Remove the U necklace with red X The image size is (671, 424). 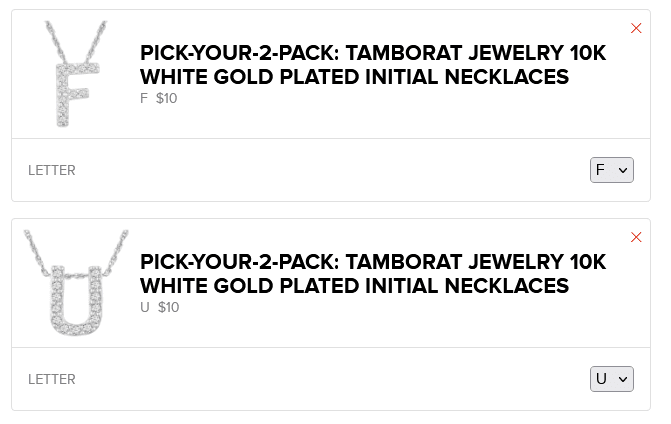[x=636, y=237]
